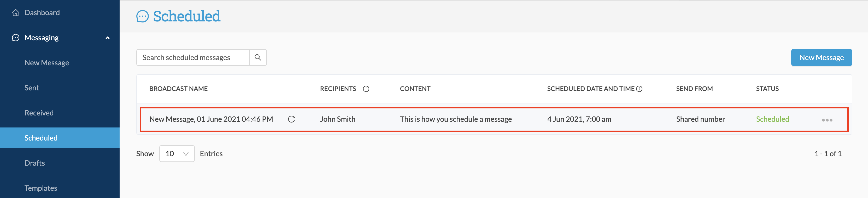Open the Drafts page

[x=35, y=163]
